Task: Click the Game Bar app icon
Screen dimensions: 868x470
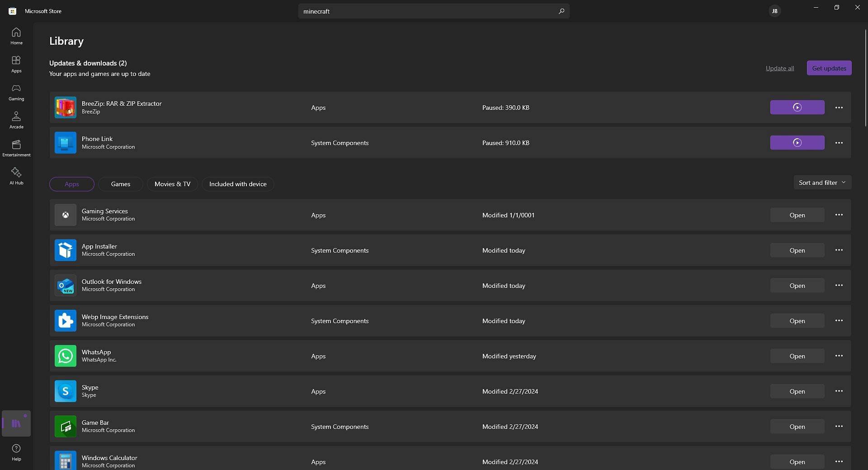Action: tap(66, 427)
